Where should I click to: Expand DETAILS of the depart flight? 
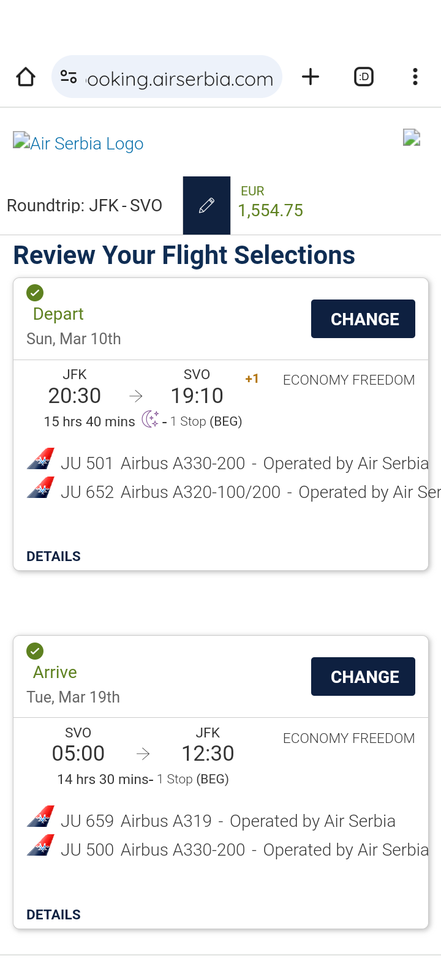click(54, 556)
